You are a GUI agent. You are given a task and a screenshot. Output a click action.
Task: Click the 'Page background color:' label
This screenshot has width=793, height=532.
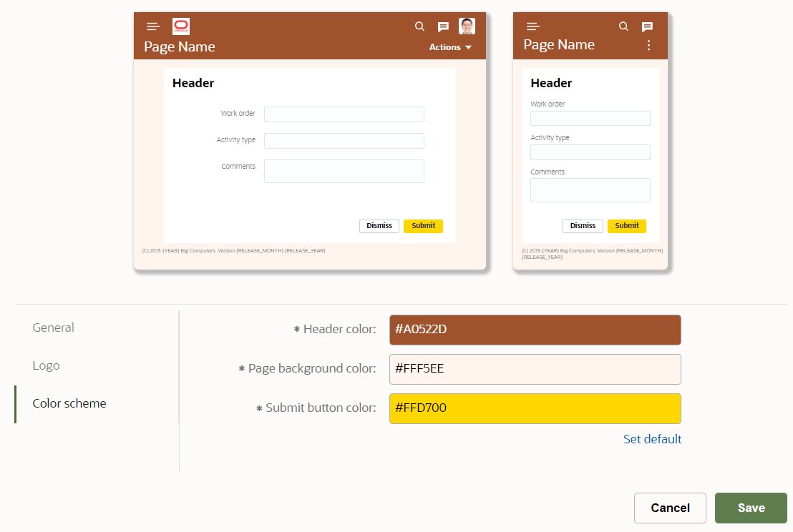click(312, 369)
